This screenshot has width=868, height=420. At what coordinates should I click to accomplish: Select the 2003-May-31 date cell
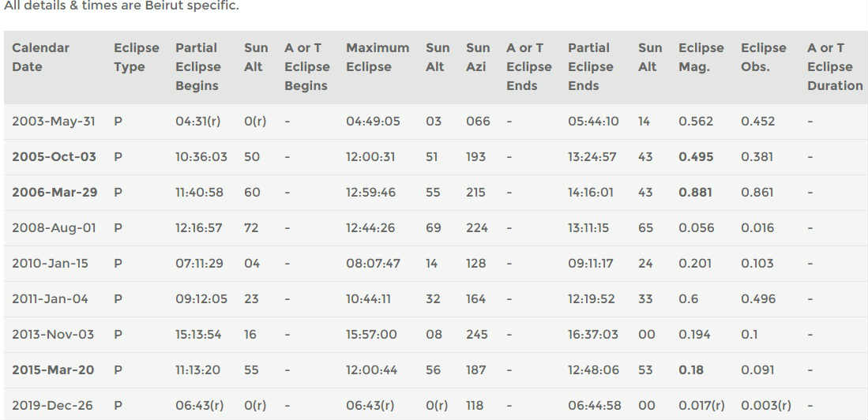pyautogui.click(x=53, y=121)
